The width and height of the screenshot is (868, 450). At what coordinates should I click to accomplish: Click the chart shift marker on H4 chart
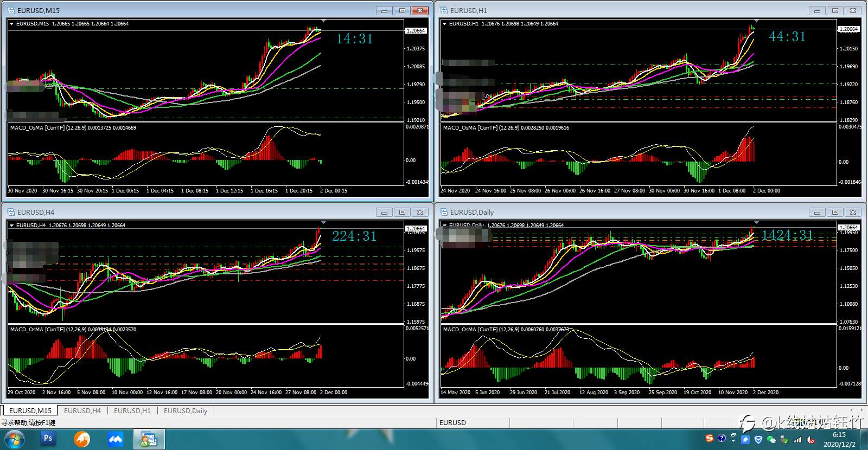point(324,223)
